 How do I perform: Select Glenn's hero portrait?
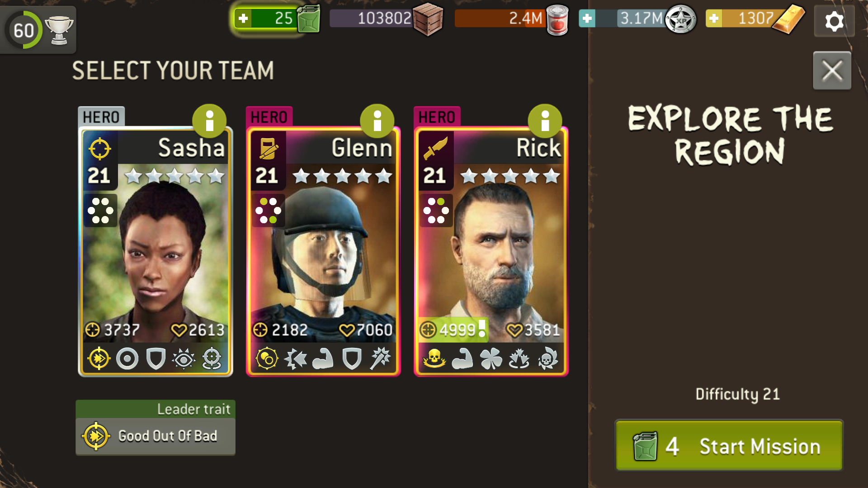(323, 251)
